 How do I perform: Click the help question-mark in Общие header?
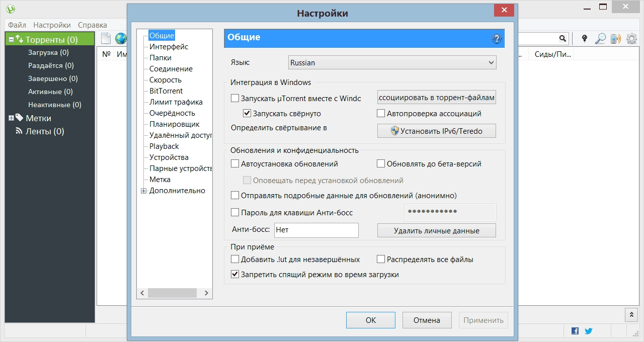(x=497, y=38)
